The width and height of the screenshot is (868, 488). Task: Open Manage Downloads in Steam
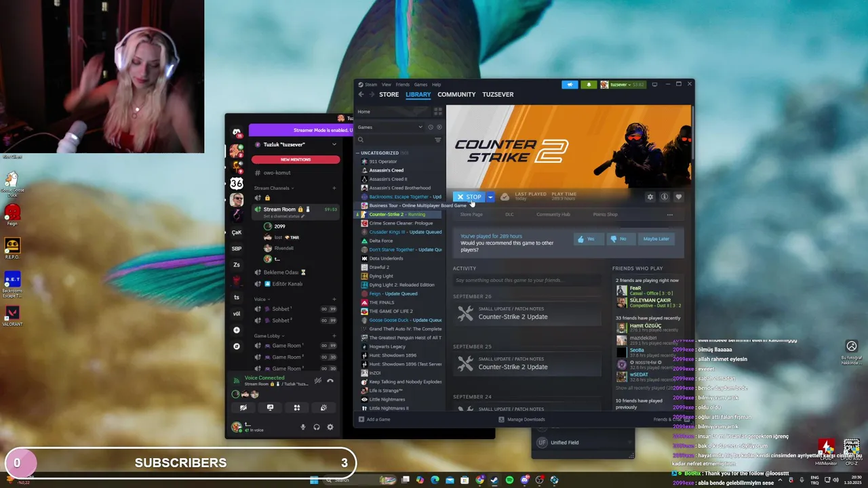click(x=521, y=420)
